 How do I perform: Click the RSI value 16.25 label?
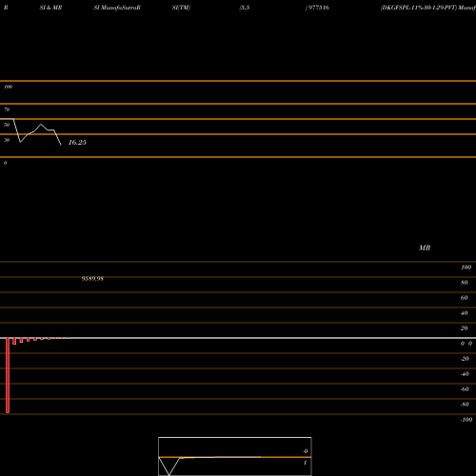tap(77, 142)
